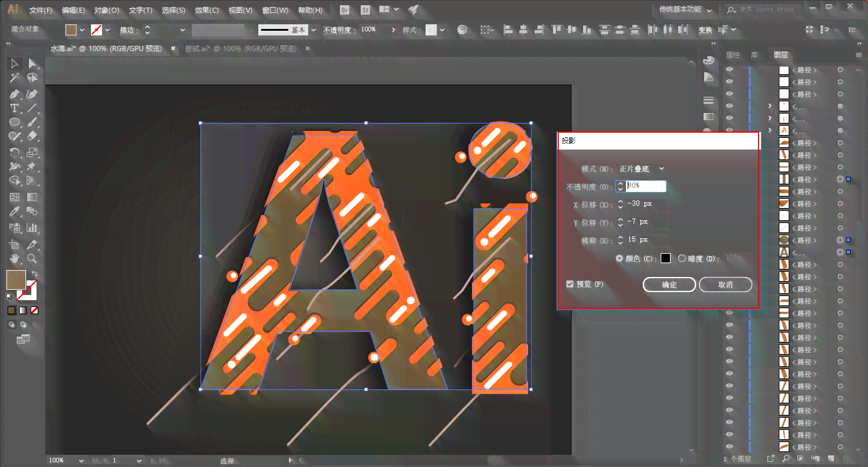Viewport: 868px width, 467px height.
Task: Open the blend mode dropdown (正片叠底)
Action: (642, 169)
